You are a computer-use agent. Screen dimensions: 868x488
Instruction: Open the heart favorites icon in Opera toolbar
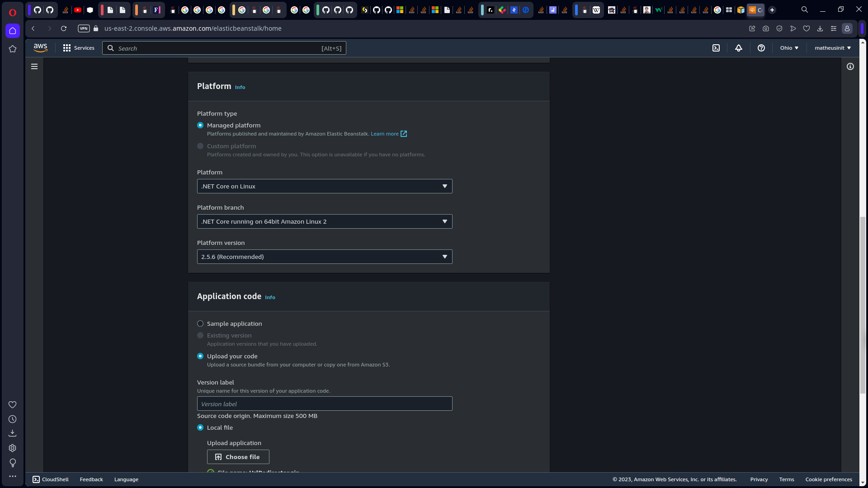coord(807,28)
